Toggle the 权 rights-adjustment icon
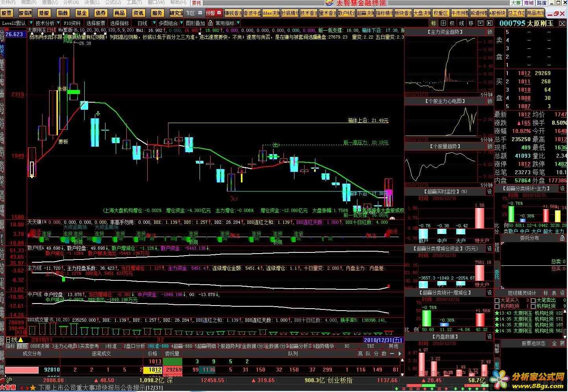568x392 pixels. pyautogui.click(x=452, y=23)
